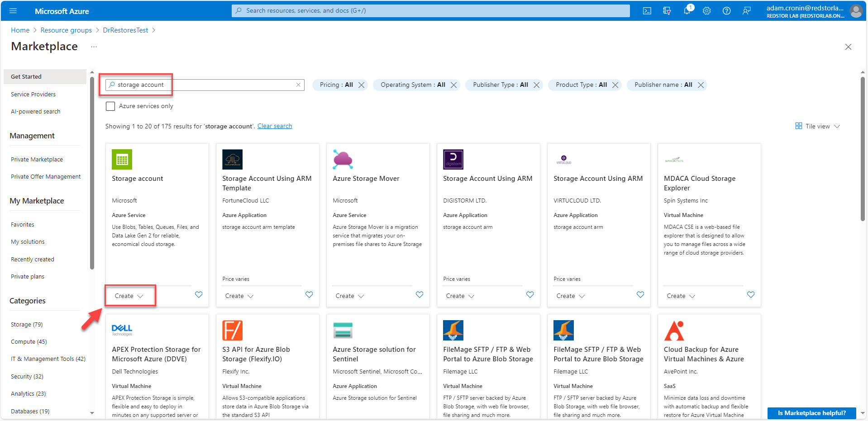This screenshot has width=868, height=421.
Task: Clear the storage account search text
Action: [x=298, y=85]
